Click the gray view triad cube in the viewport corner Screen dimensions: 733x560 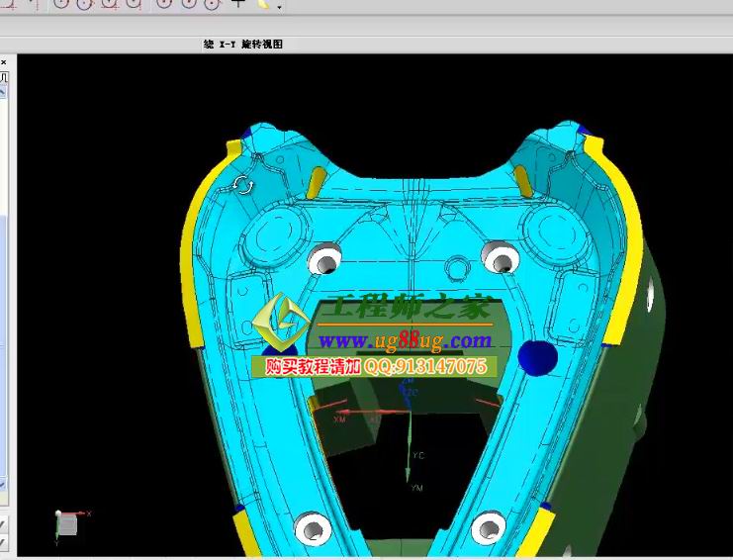(x=66, y=523)
